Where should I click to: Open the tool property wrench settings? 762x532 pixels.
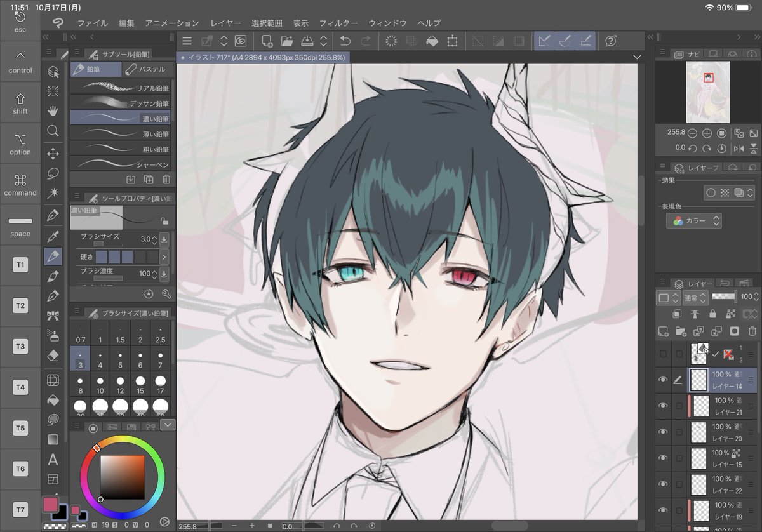point(166,294)
